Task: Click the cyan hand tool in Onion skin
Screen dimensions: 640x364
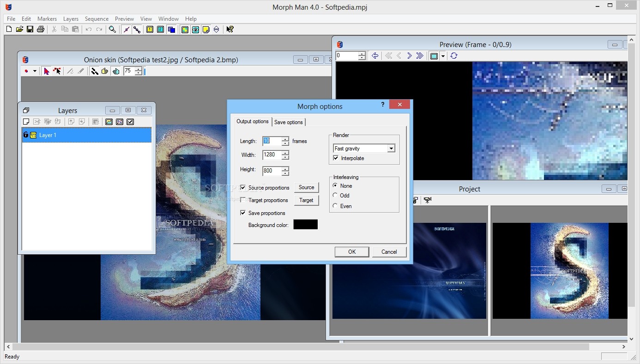Action: pos(115,71)
